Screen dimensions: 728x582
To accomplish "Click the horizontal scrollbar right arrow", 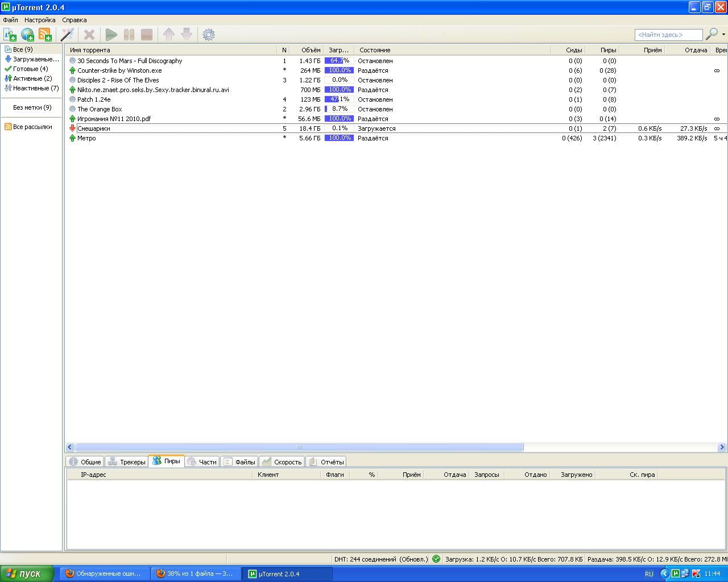I will pyautogui.click(x=722, y=447).
